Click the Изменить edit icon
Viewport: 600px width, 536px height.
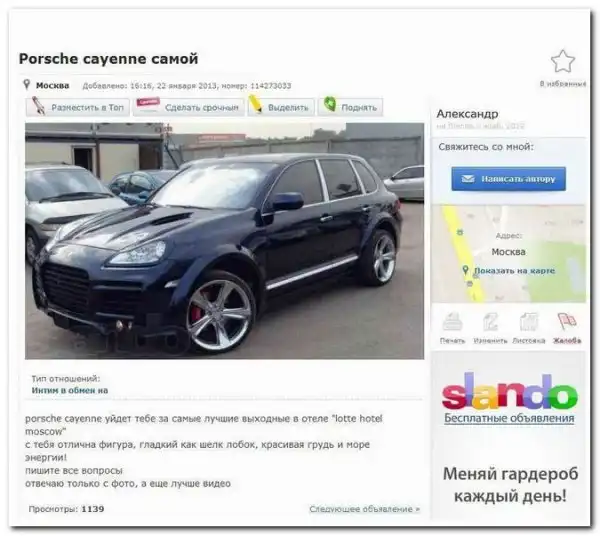click(490, 322)
